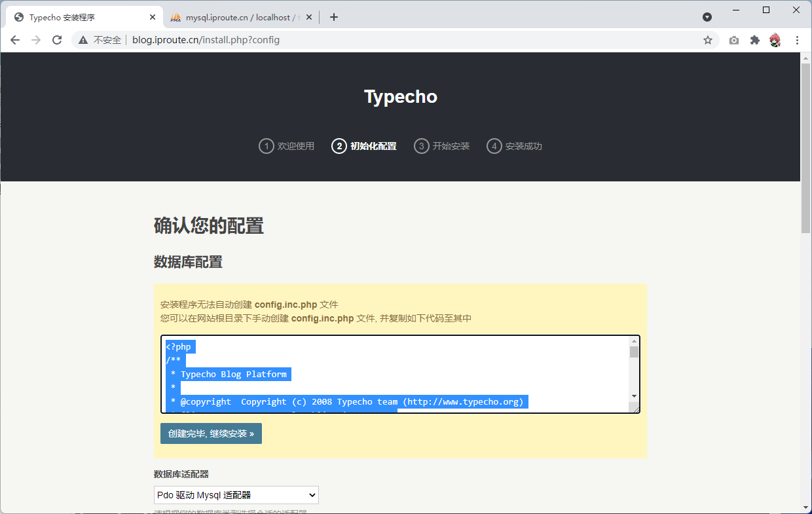Click the Typecho Blog Platform code line

(229, 375)
